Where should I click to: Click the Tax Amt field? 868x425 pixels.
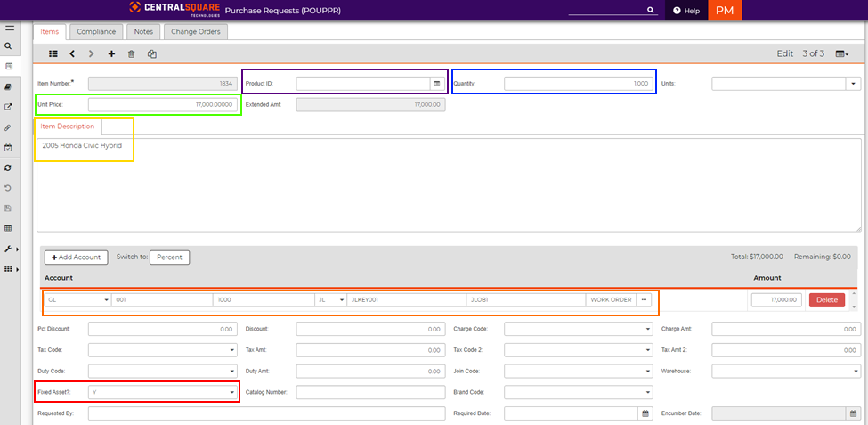pyautogui.click(x=371, y=350)
